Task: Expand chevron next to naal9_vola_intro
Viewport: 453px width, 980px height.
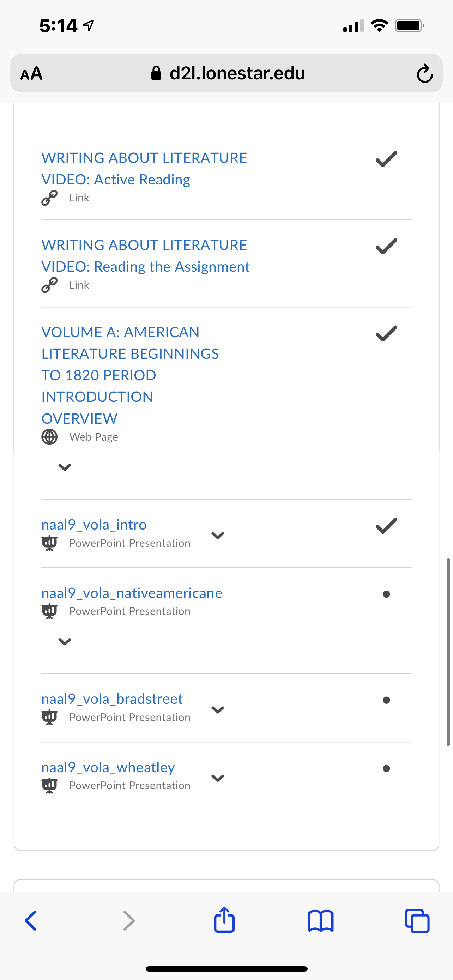Action: click(217, 535)
